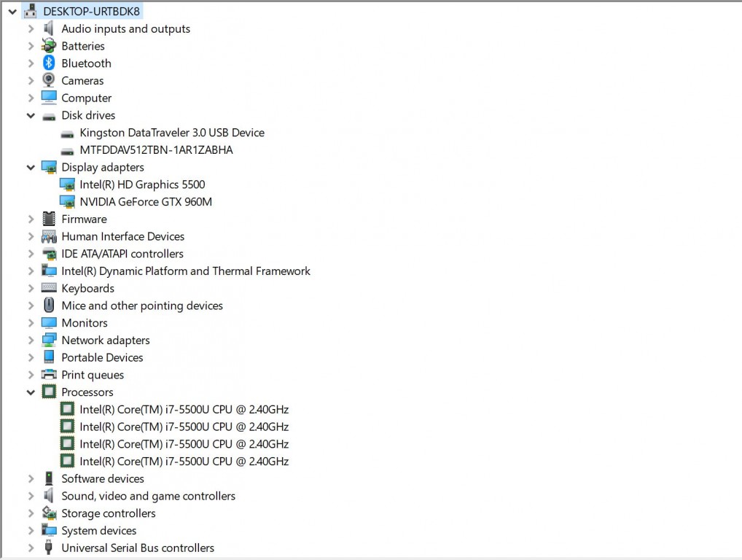
Task: Click the Bluetooth logo icon
Action: tap(49, 63)
